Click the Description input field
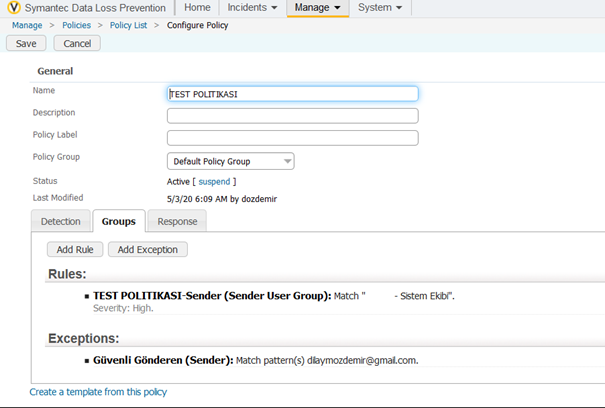 tap(292, 116)
